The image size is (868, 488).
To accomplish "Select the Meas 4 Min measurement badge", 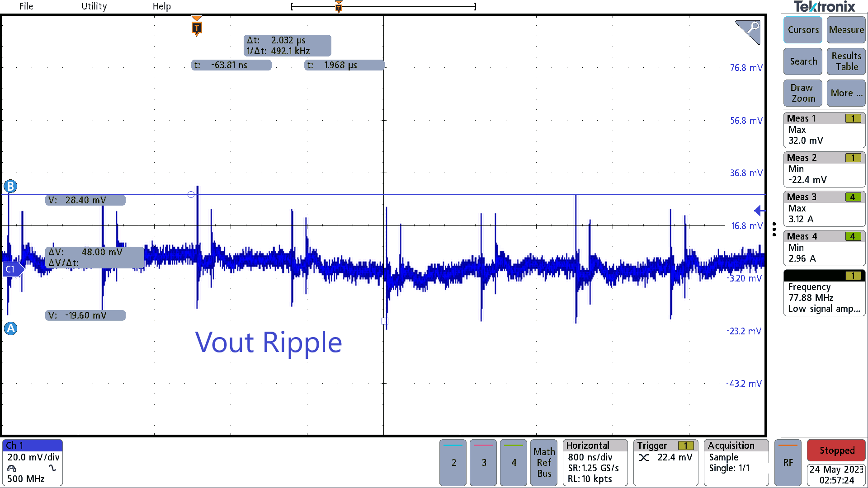I will tap(824, 248).
